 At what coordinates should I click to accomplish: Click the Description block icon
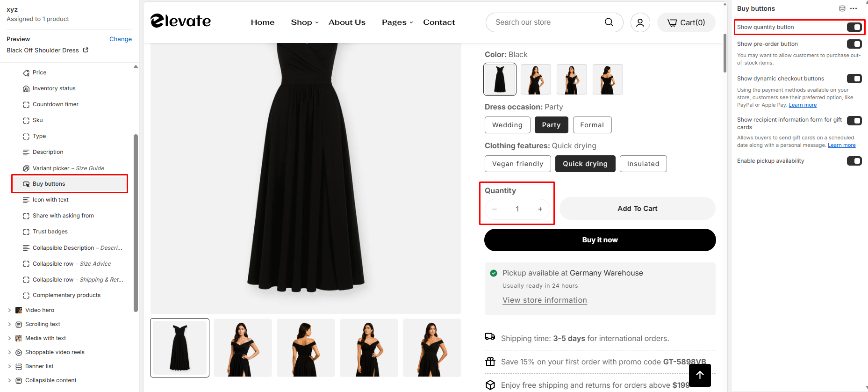[26, 152]
